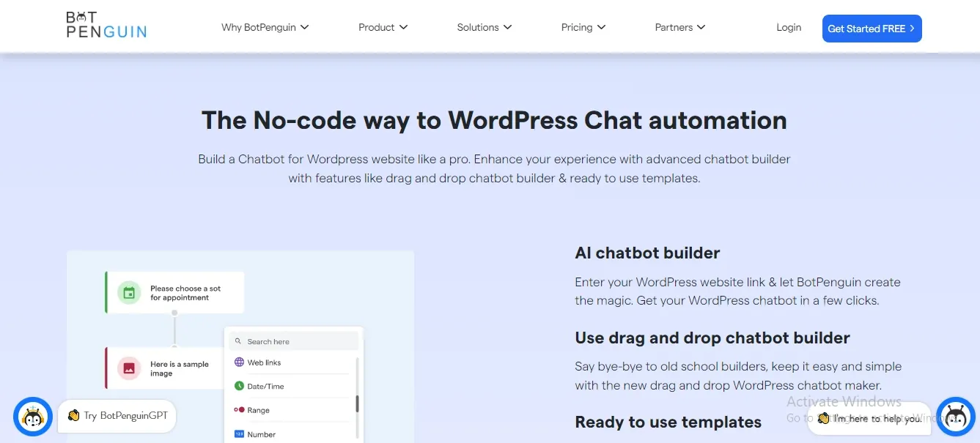Expand the Solutions navigation menu
The image size is (980, 443).
[485, 27]
